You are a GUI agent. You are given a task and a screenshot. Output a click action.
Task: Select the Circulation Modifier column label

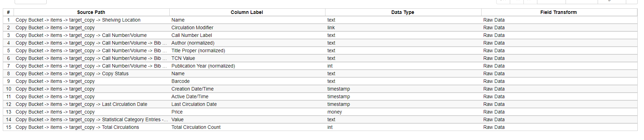[x=192, y=28]
